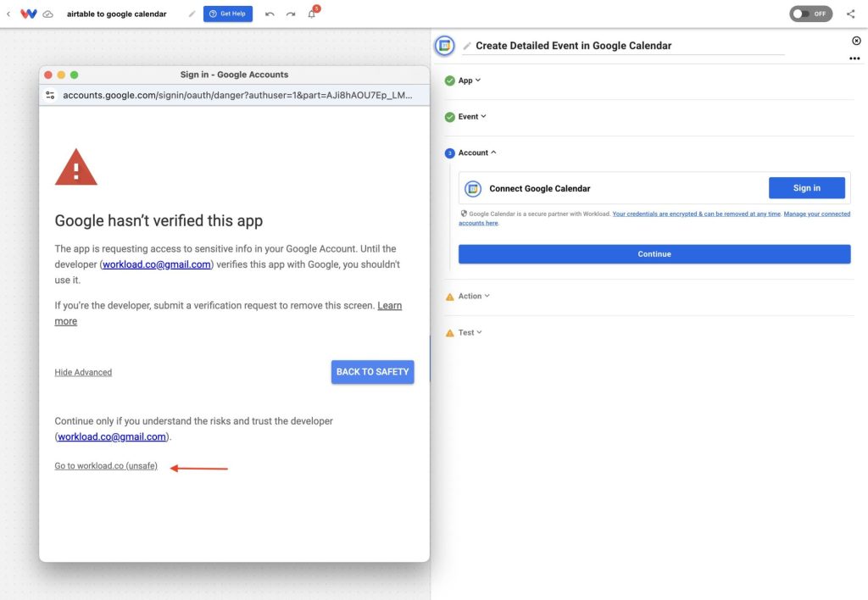Viewport: 868px width, 600px height.
Task: Click 'Go to workload.co (unsafe)'
Action: click(x=106, y=466)
